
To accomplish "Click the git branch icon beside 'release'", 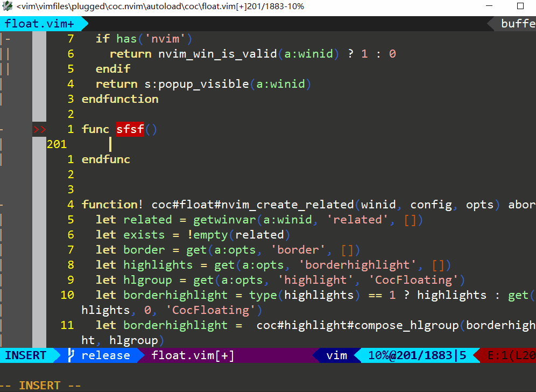I will click(x=70, y=355).
